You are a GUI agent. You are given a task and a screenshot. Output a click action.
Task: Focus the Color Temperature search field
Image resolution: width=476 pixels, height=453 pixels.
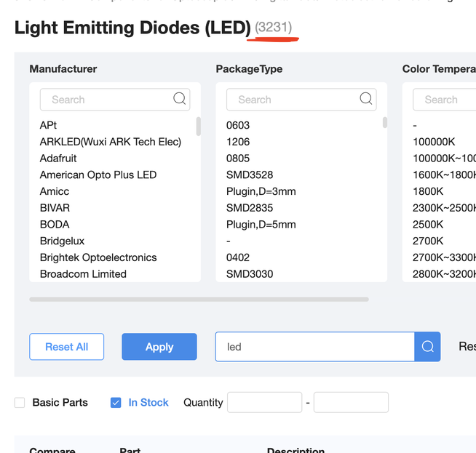[x=445, y=100]
